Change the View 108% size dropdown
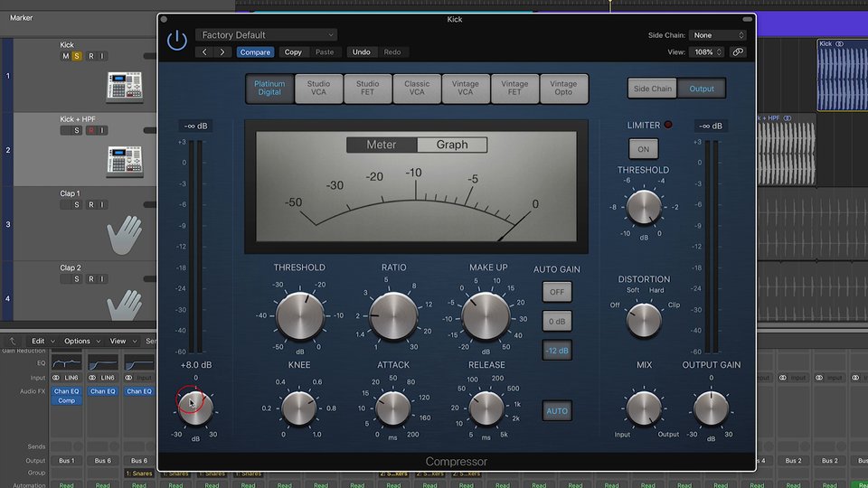Screen dimensions: 868x488 tap(706, 52)
